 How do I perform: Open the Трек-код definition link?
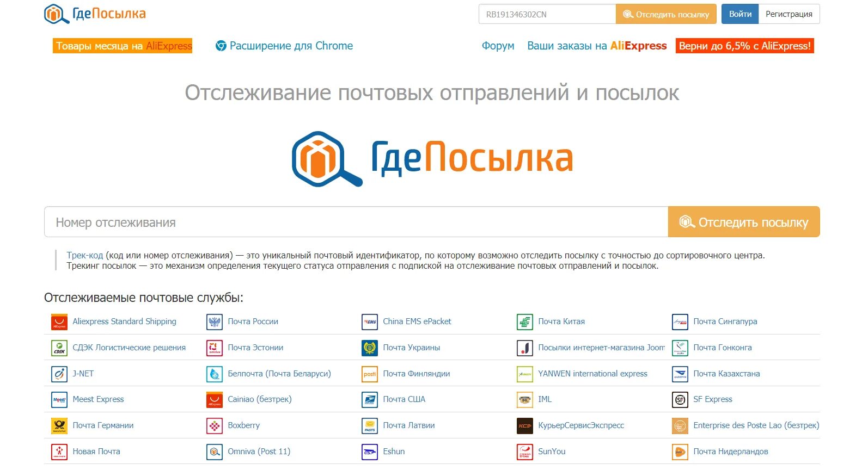coord(85,255)
